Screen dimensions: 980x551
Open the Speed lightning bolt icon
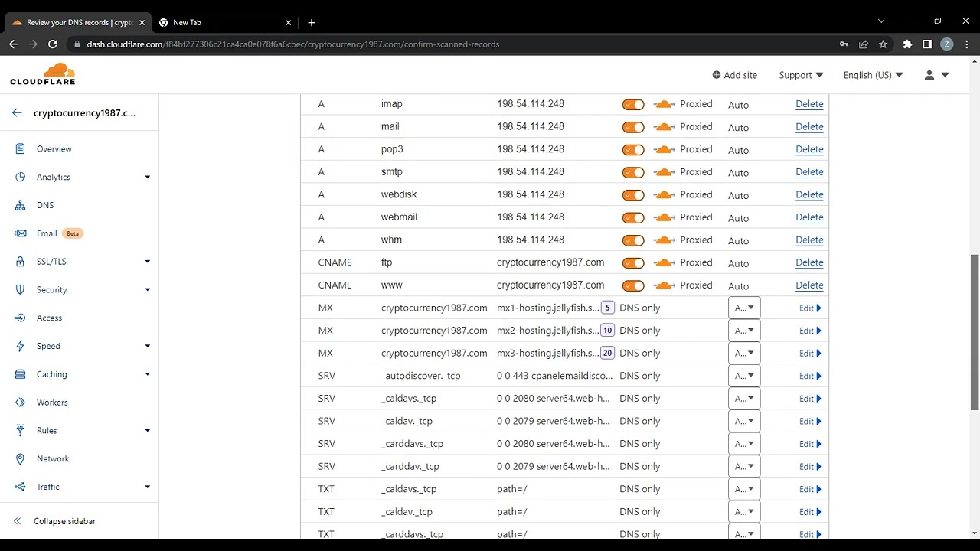pyautogui.click(x=21, y=346)
